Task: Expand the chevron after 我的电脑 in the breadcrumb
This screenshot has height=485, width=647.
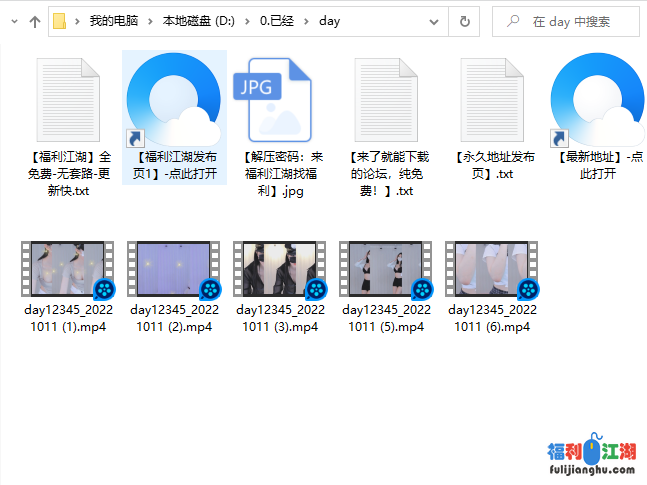Action: (150, 21)
